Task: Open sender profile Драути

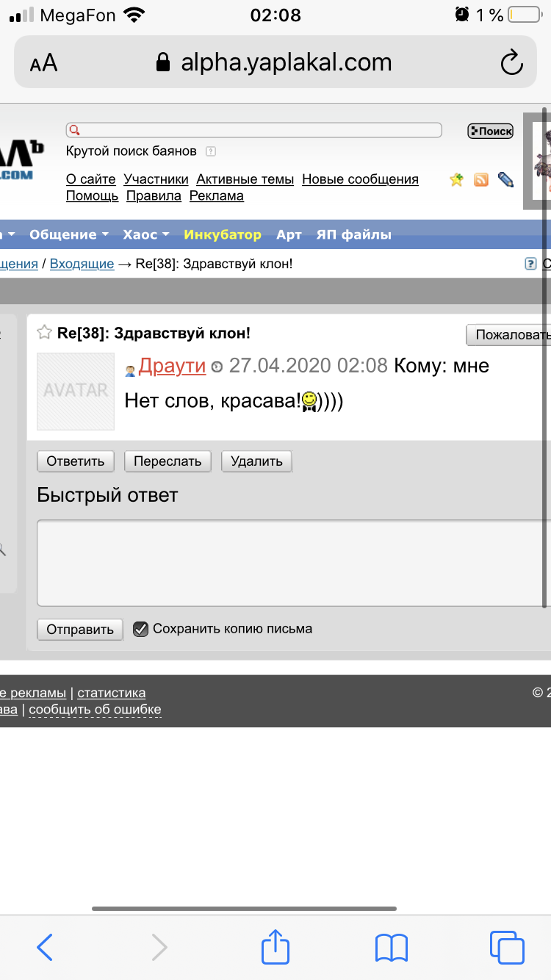Action: tap(172, 366)
